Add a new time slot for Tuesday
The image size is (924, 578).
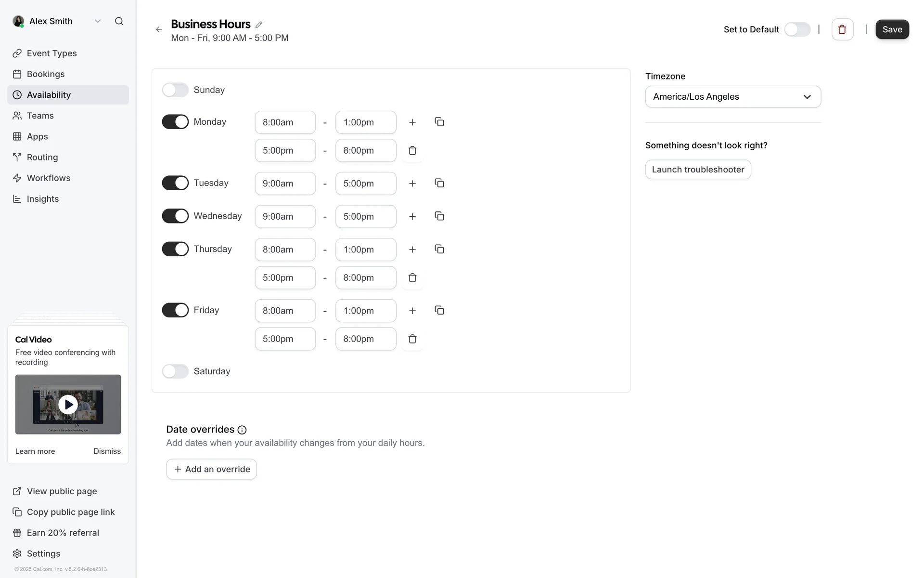(x=412, y=184)
